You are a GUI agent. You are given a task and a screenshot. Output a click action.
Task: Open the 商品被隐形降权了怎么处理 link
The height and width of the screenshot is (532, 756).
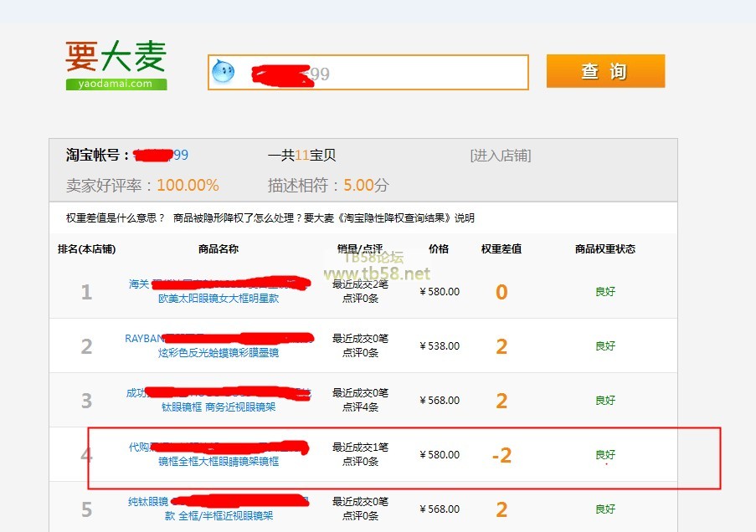pos(238,217)
